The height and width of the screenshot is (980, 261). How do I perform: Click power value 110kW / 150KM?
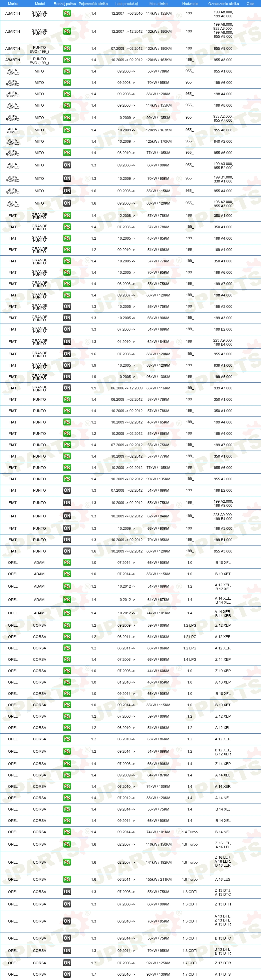tap(159, 844)
